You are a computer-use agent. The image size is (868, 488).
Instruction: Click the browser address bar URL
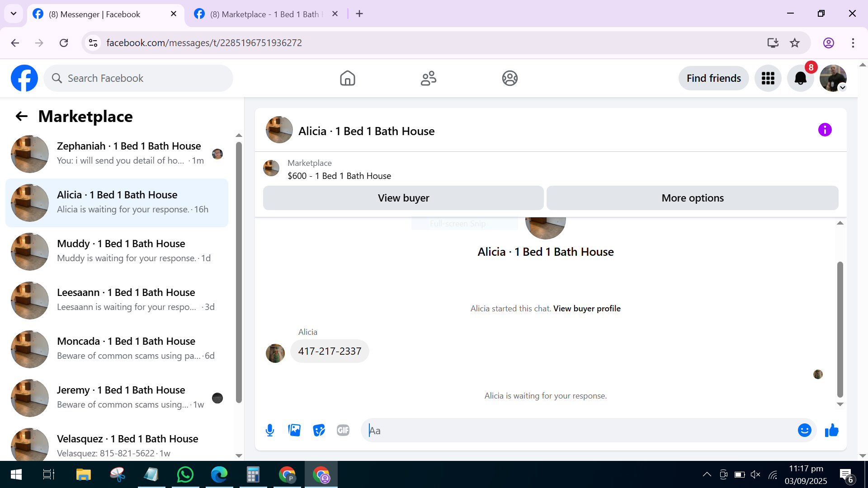[204, 43]
